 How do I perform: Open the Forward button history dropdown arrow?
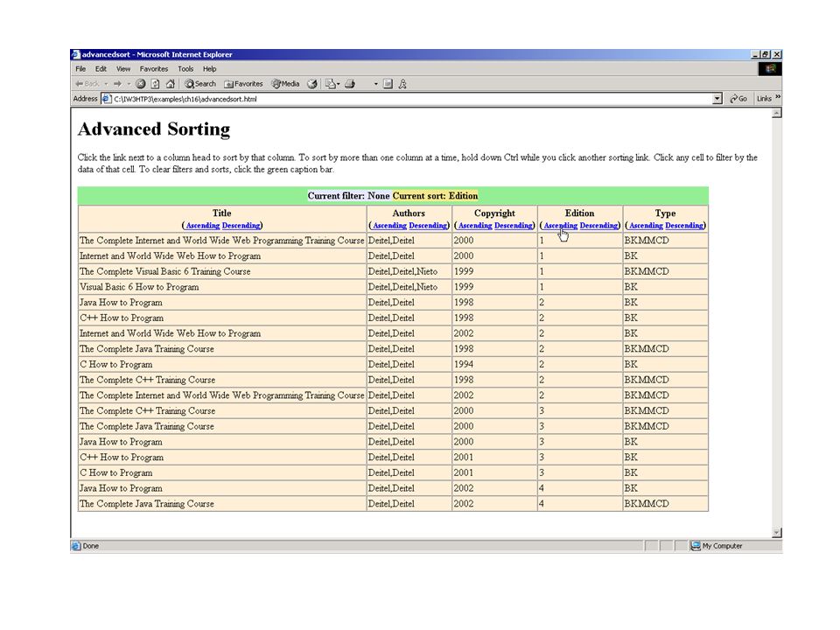click(x=129, y=84)
